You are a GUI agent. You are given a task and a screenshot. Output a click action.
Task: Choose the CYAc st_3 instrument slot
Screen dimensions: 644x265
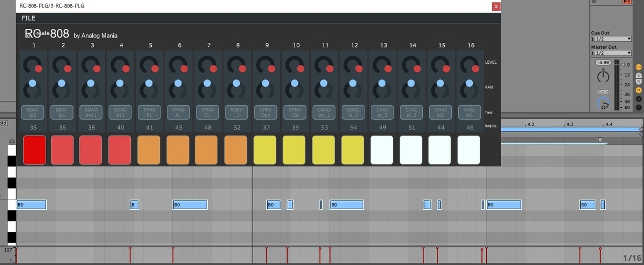pyautogui.click(x=383, y=111)
